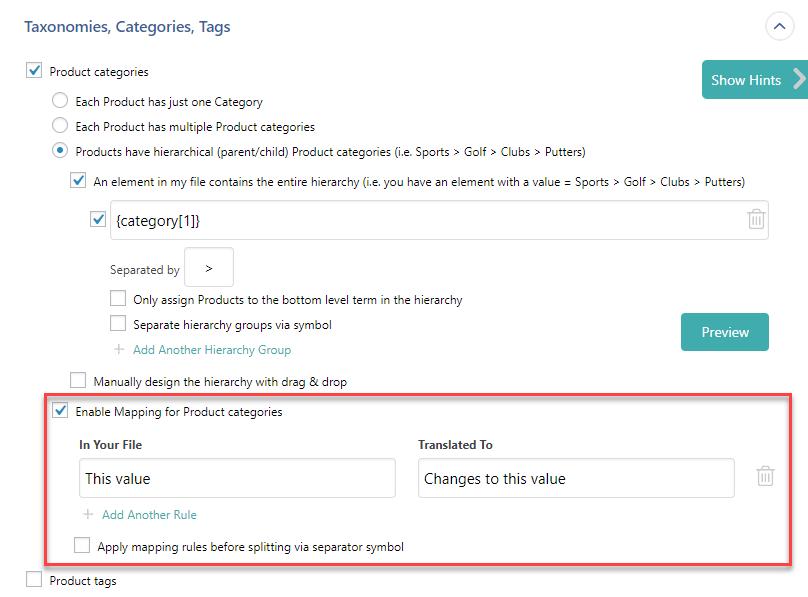The image size is (808, 597).
Task: Click plus icon for Add Another Rule
Action: (88, 515)
